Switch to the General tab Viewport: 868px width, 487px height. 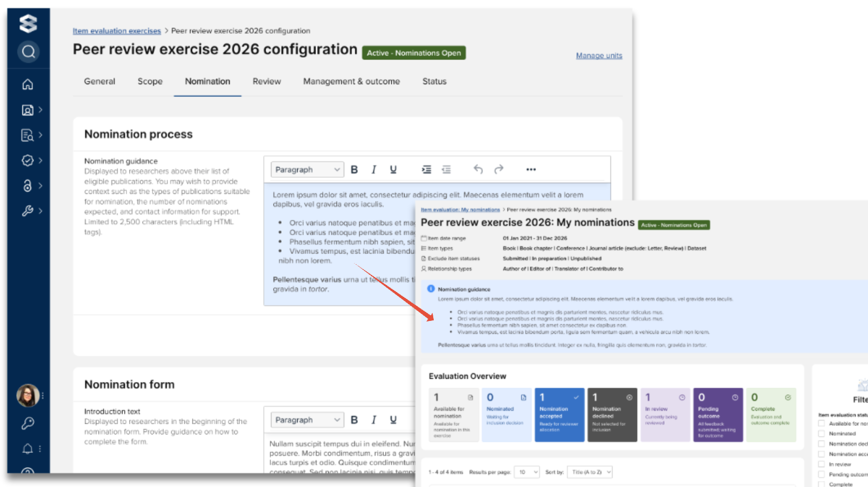(100, 81)
